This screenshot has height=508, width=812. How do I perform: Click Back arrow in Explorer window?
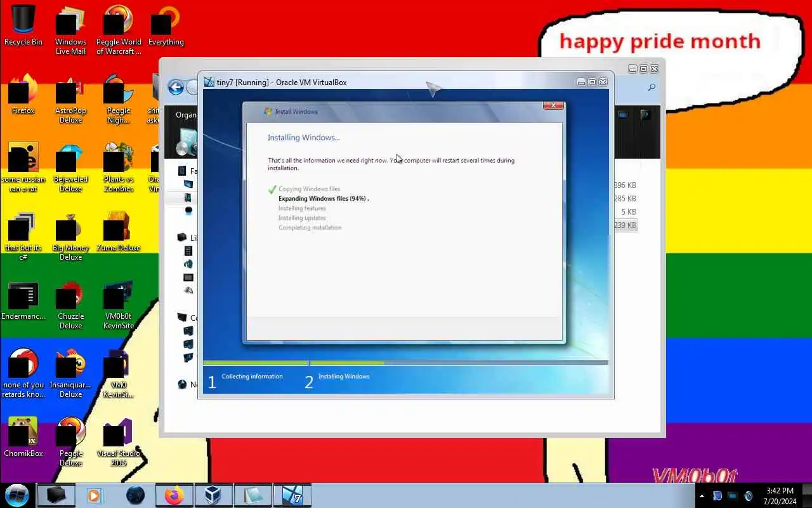176,88
